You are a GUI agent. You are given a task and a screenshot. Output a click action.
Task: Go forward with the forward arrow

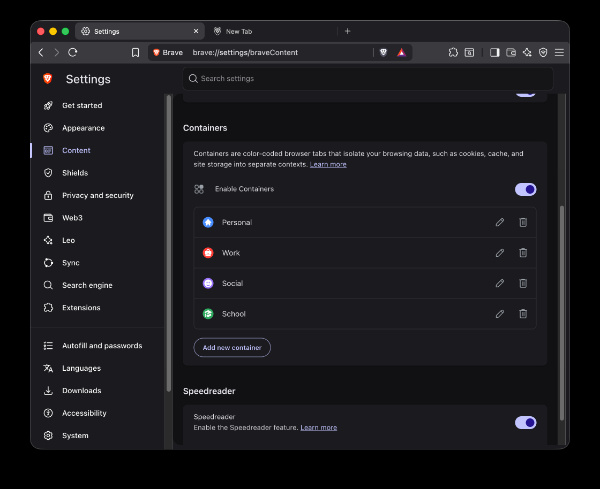coord(57,52)
